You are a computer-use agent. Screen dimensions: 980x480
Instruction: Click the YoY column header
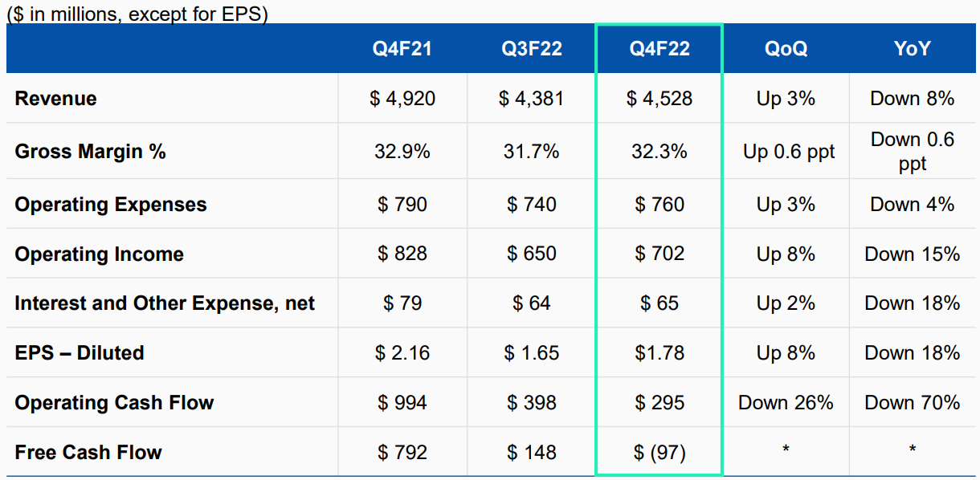(912, 48)
